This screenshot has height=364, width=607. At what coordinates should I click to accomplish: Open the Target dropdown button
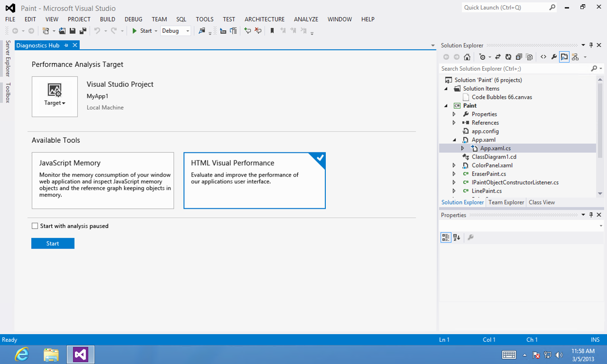[x=55, y=97]
